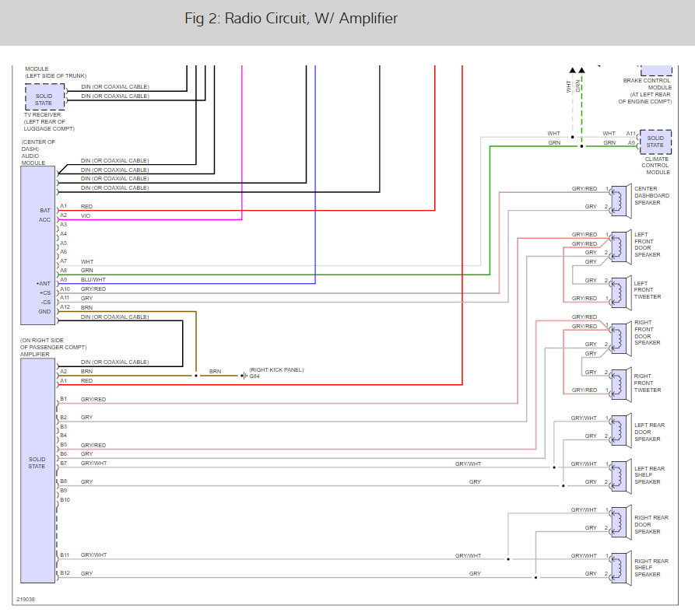695x616 pixels.
Task: Click the 'Fig 2: Radio Circuit, W/ Amplifier' title
Action: (x=291, y=18)
